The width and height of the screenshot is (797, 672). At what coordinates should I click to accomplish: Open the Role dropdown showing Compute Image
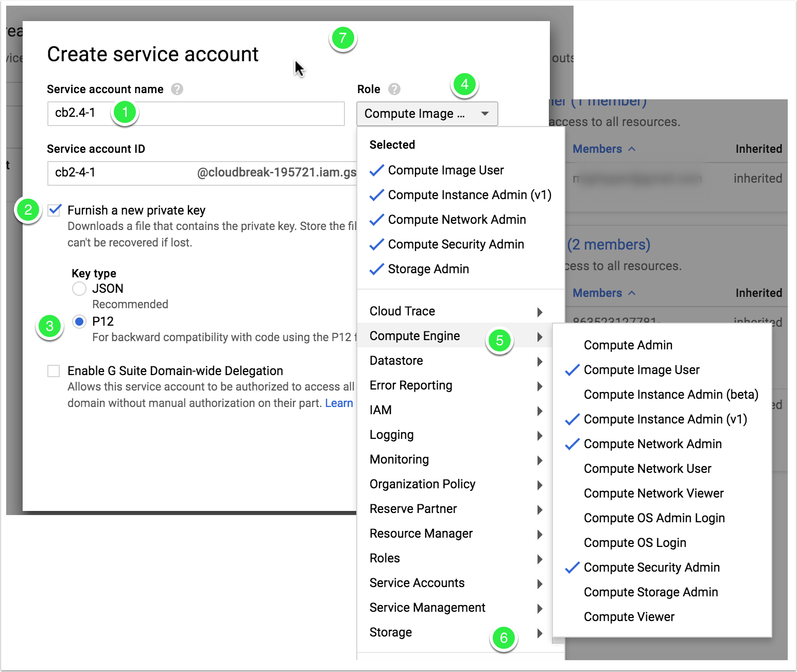427,114
